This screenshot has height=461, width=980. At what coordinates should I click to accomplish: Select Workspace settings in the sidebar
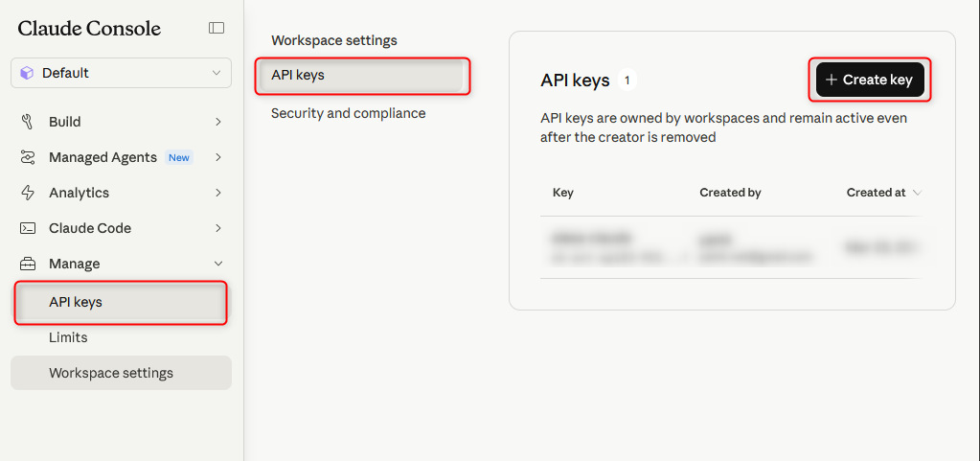click(x=122, y=373)
